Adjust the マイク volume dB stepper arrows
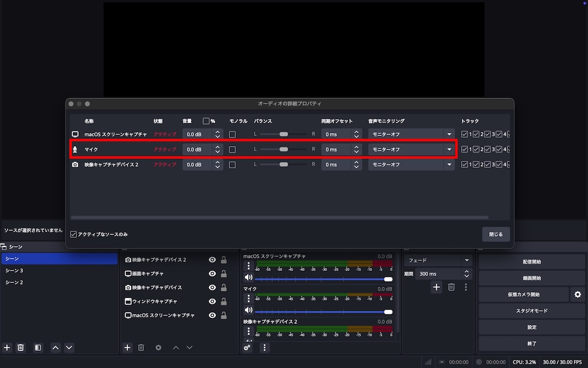The height and width of the screenshot is (368, 588). [218, 150]
